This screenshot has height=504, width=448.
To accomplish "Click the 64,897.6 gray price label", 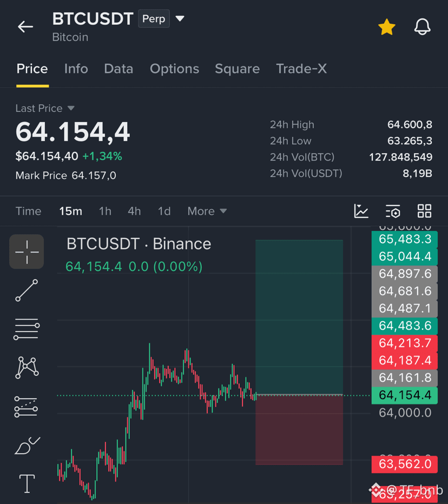I will 405,274.
